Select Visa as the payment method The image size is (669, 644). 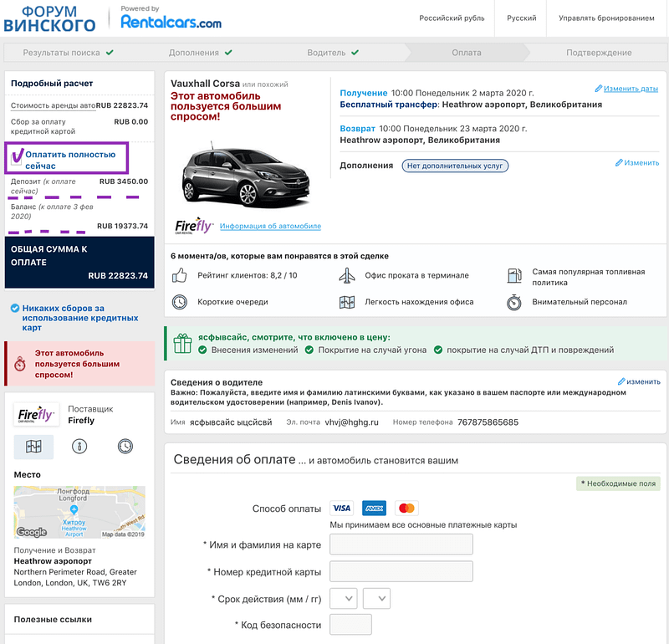coord(340,508)
